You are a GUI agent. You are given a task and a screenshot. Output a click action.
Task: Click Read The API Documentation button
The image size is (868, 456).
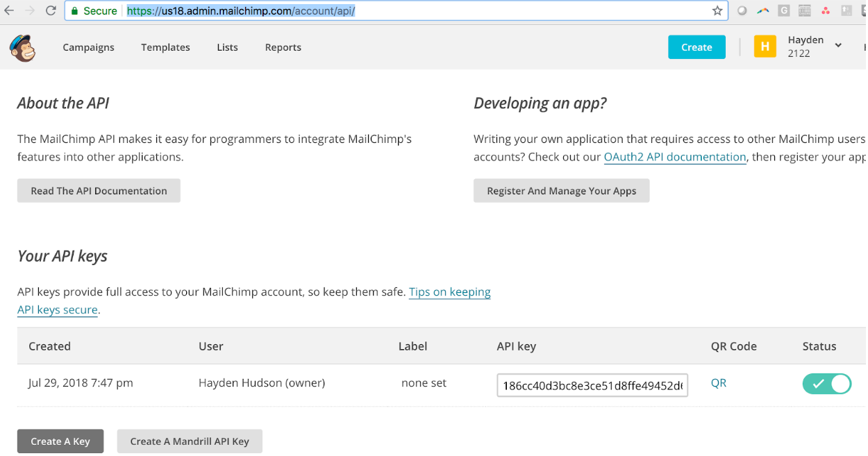(99, 191)
